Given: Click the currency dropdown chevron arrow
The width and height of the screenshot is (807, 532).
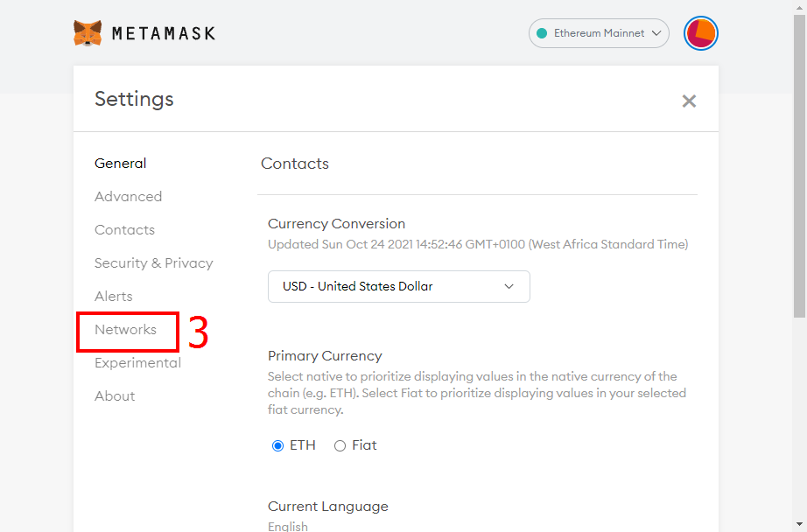Looking at the screenshot, I should click(x=509, y=287).
